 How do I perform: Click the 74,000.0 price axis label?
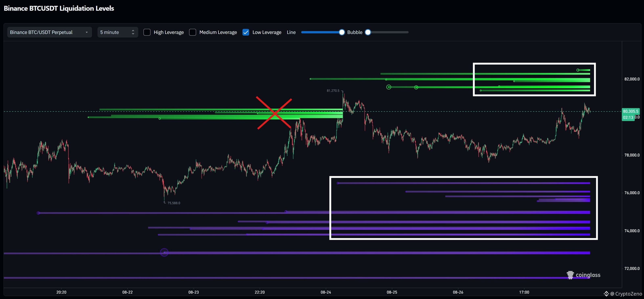pyautogui.click(x=632, y=231)
